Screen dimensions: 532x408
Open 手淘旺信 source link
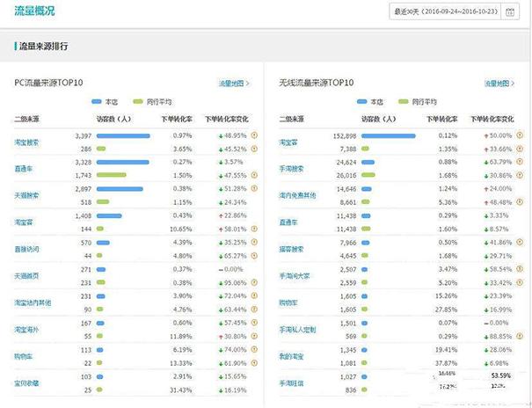click(291, 383)
